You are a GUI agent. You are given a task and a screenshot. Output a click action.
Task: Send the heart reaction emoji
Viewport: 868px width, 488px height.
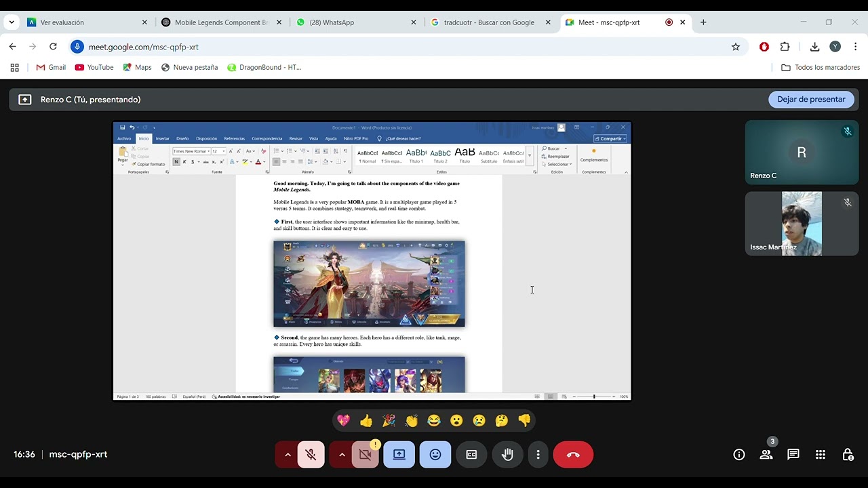click(x=344, y=421)
